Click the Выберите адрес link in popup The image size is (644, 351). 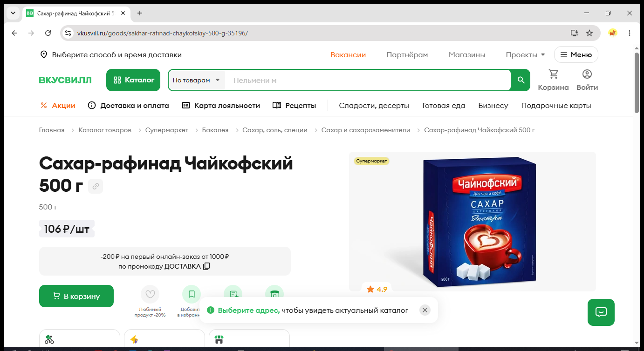coord(249,310)
